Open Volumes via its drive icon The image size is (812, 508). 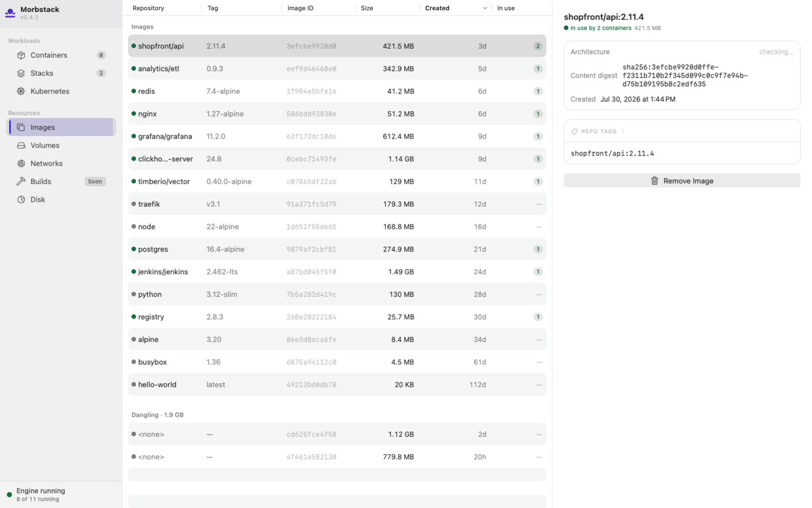coord(21,145)
